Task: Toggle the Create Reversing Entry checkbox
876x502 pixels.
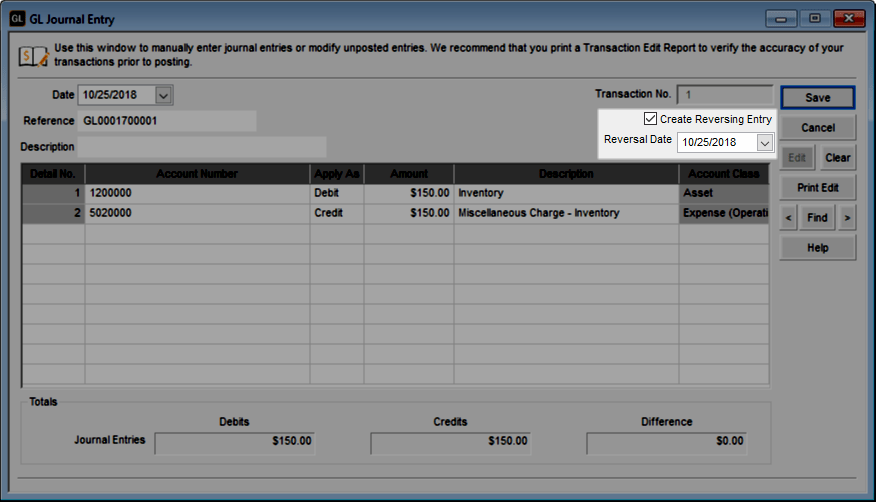Action: 650,118
